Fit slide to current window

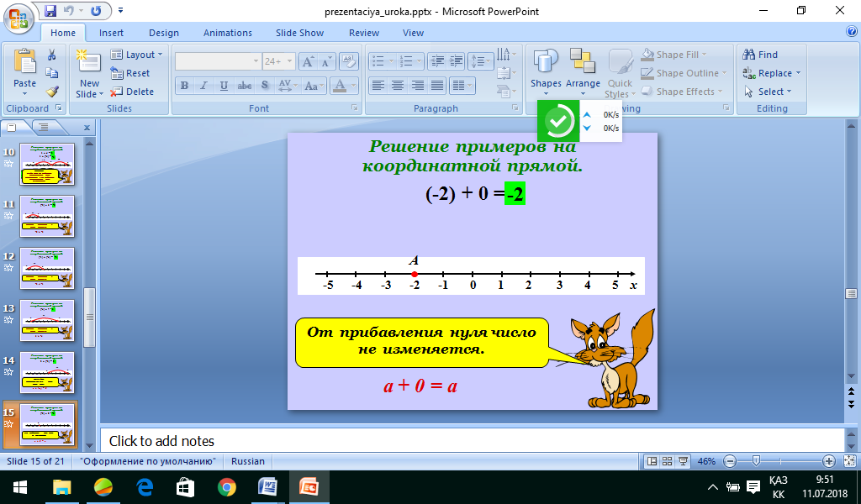[x=849, y=461]
